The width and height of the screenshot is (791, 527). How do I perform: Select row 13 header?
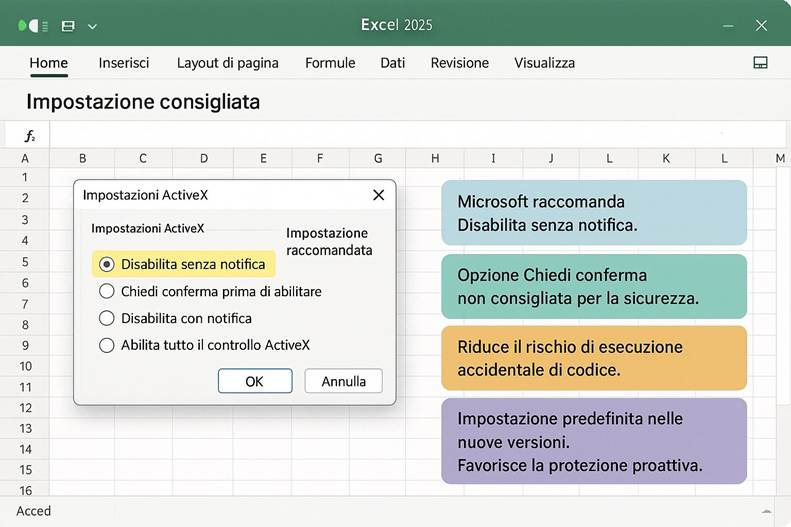[25, 428]
